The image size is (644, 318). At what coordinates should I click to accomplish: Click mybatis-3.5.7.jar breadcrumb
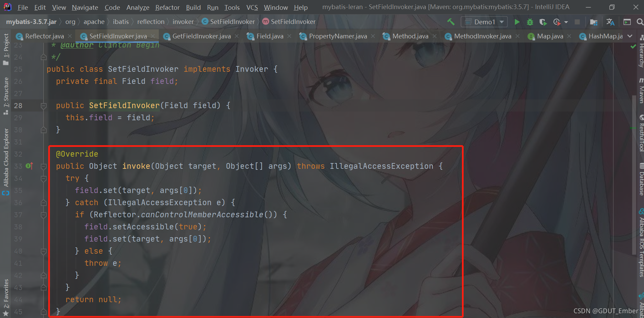(31, 22)
